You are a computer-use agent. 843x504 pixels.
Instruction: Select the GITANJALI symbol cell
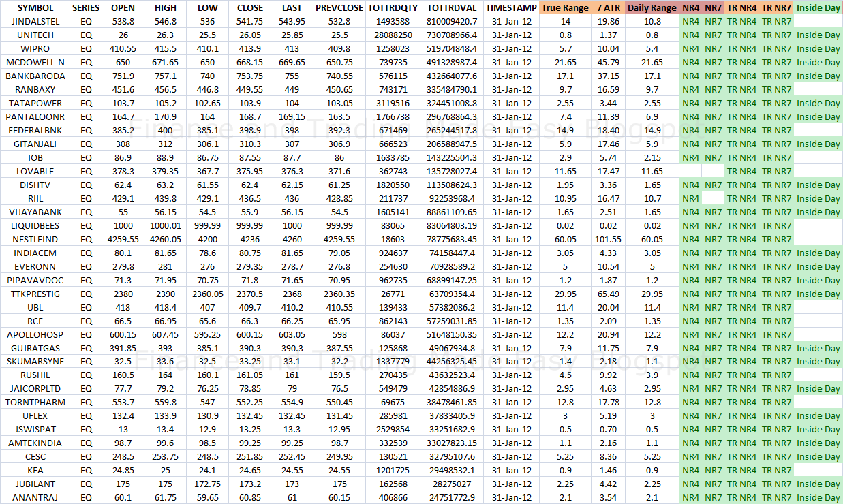tap(35, 144)
